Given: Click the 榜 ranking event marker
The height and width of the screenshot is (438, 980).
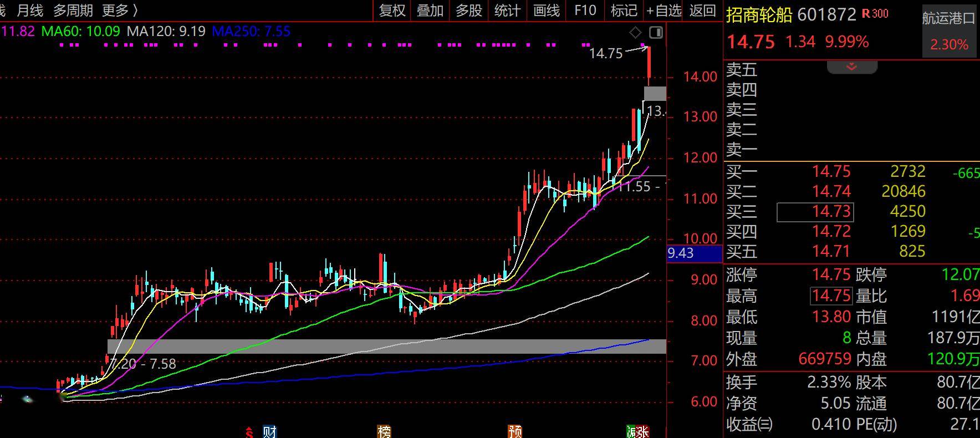Looking at the screenshot, I should pyautogui.click(x=384, y=431).
